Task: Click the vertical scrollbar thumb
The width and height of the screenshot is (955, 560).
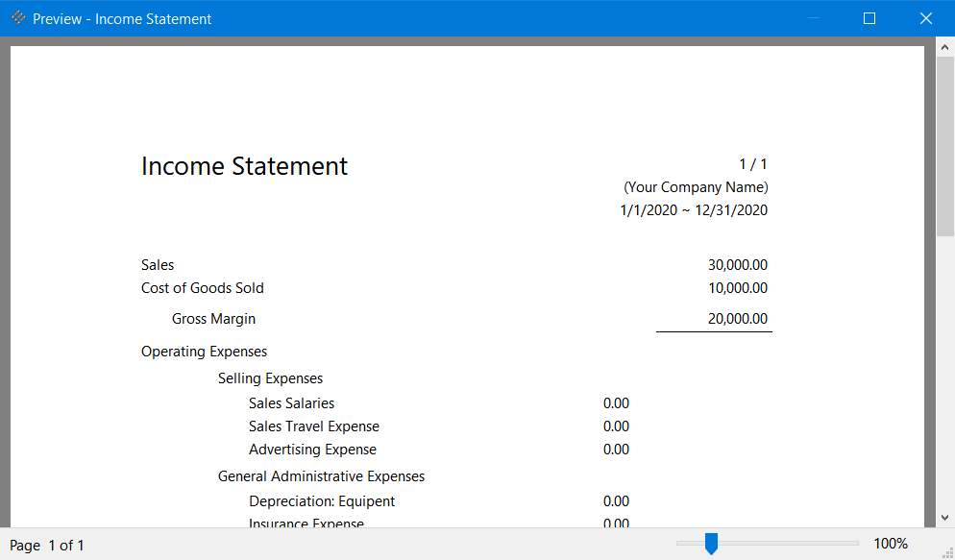Action: pyautogui.click(x=945, y=144)
